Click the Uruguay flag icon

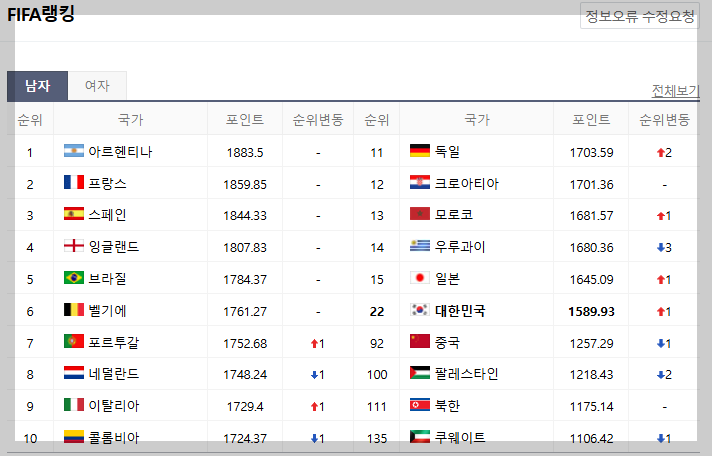pyautogui.click(x=420, y=246)
